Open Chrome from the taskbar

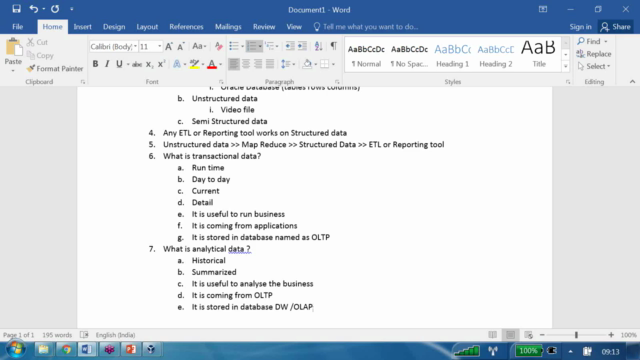click(66, 350)
